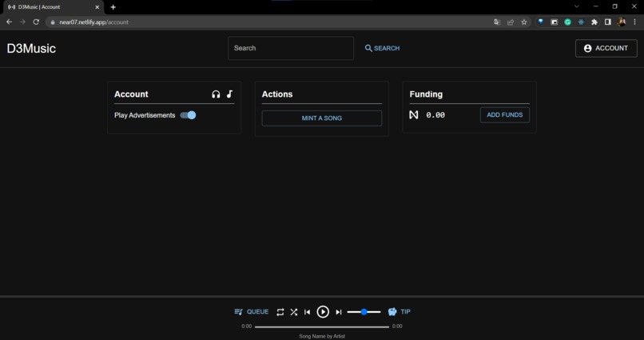Image resolution: width=644 pixels, height=340 pixels.
Task: Click the address bar URL near07.netlify.app/account
Action: pos(93,22)
